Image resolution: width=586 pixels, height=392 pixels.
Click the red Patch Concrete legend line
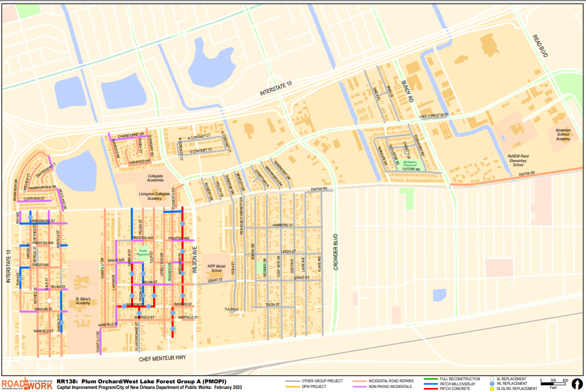pos(430,388)
